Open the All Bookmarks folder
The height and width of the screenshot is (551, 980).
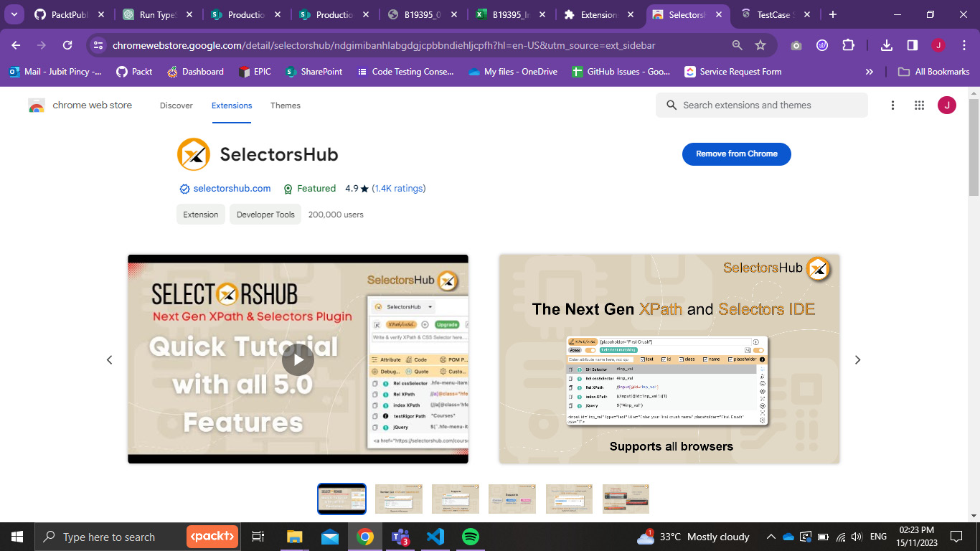(x=934, y=72)
